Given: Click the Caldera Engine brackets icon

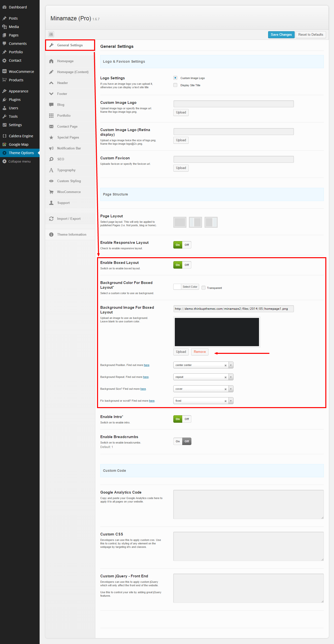Looking at the screenshot, I should [x=4, y=136].
